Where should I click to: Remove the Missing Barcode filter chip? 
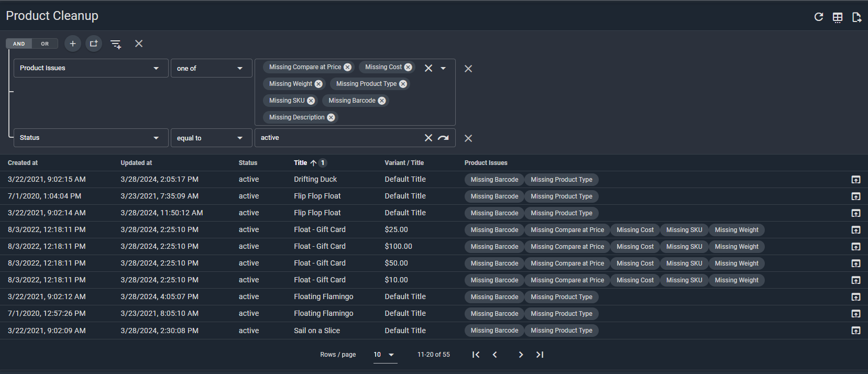coord(382,101)
